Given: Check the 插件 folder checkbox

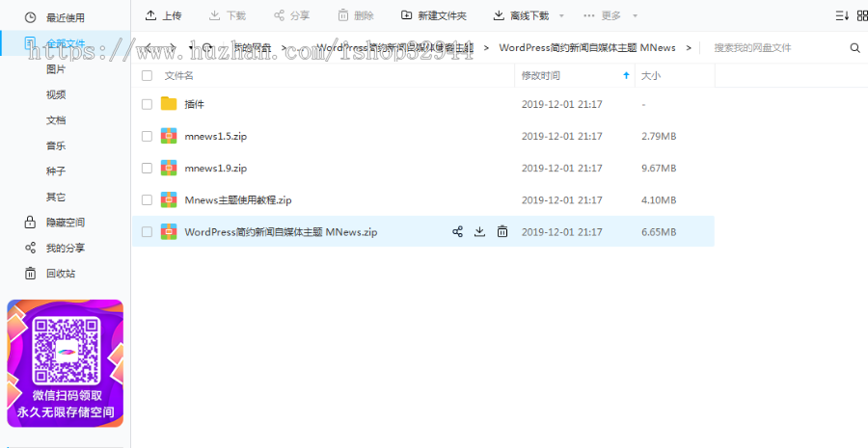Looking at the screenshot, I should [147, 104].
